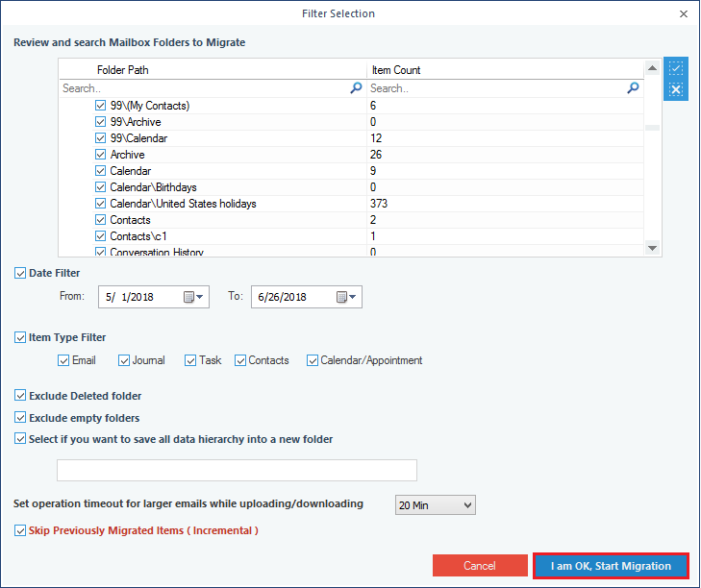The image size is (701, 588).
Task: Uncheck the Contacts item type filter
Action: coord(240,360)
